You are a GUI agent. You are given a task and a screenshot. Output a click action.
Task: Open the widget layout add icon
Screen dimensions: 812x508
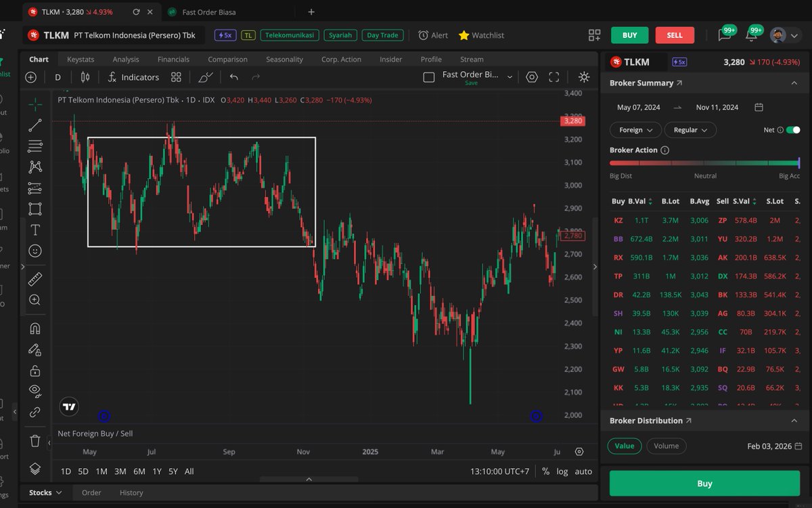(x=594, y=35)
